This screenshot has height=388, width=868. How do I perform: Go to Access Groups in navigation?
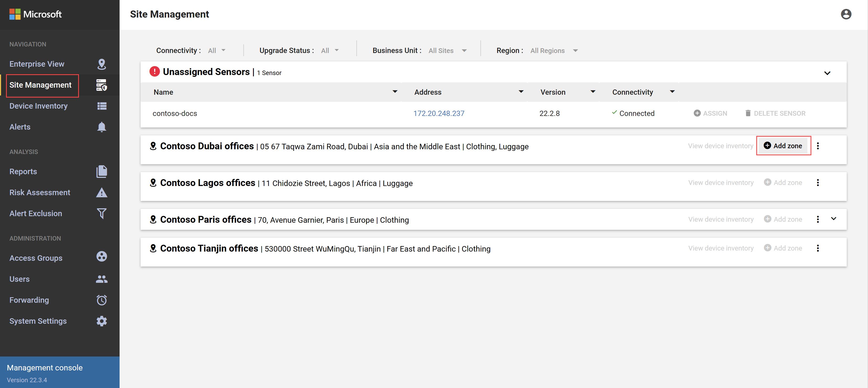coord(36,258)
